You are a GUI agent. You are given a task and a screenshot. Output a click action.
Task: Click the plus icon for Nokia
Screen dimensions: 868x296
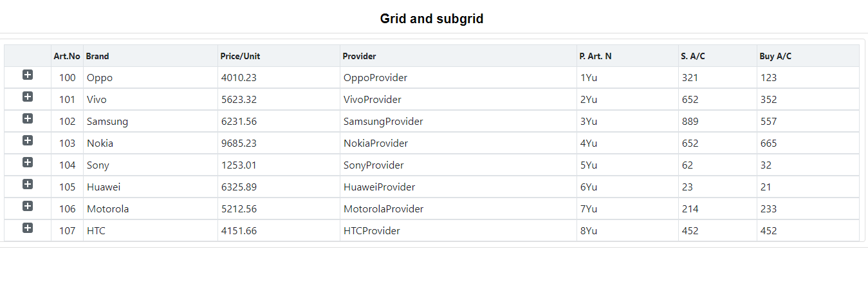click(28, 141)
